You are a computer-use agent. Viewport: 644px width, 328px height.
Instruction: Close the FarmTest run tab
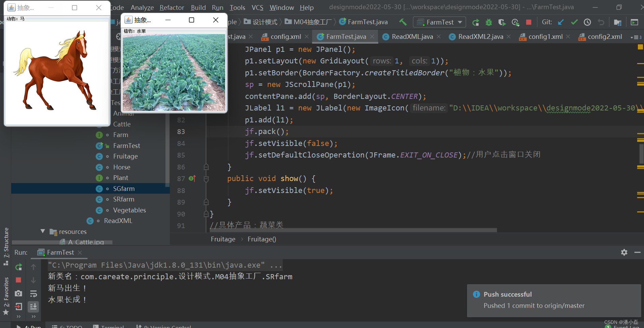80,253
